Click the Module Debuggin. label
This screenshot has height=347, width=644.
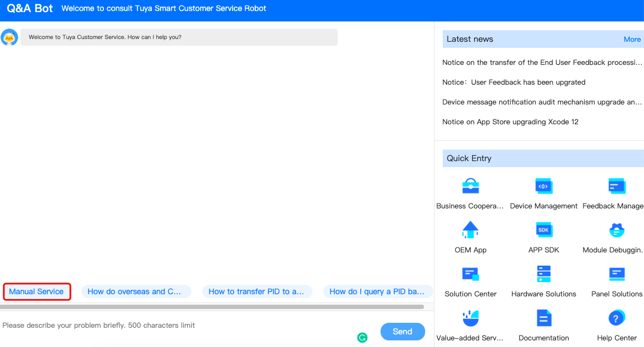coord(613,250)
